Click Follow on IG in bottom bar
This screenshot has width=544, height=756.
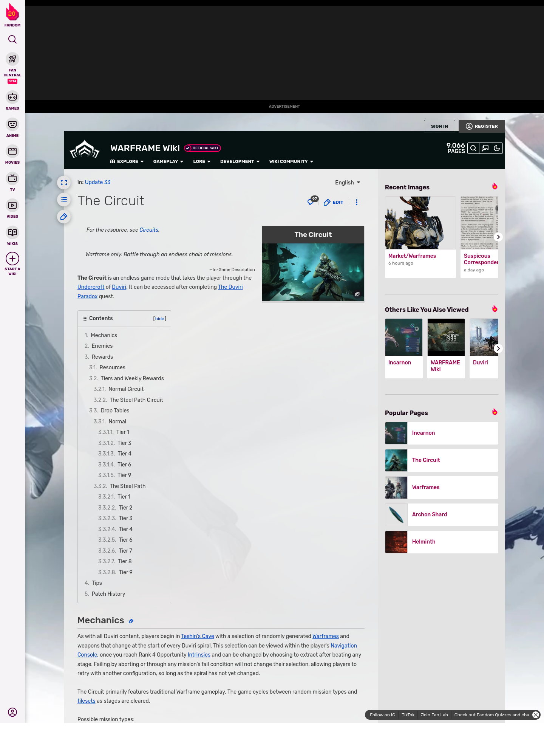tap(382, 715)
